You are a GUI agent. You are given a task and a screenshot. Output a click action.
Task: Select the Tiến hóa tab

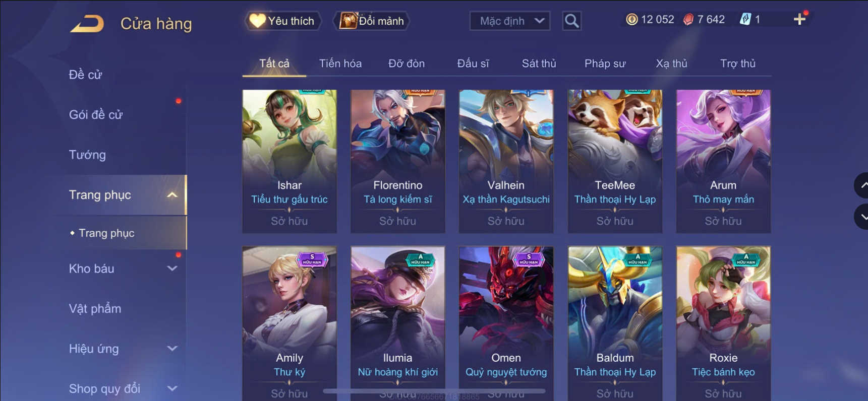[340, 63]
